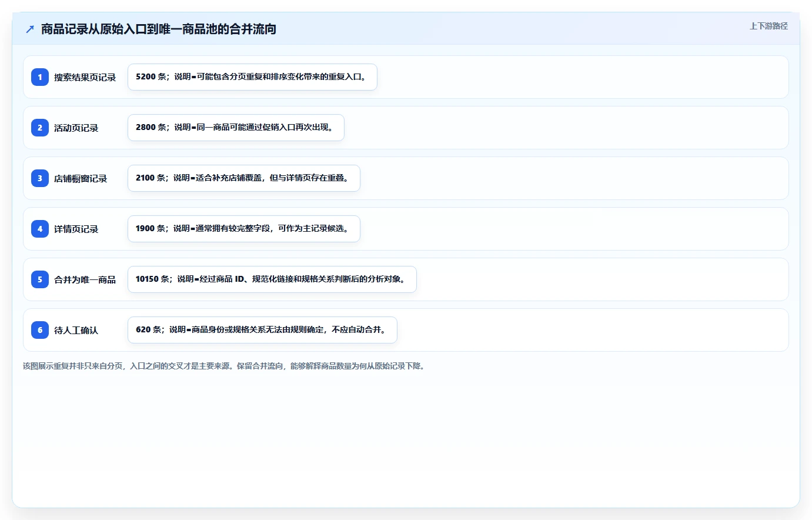
Task: Select the 店铺橱窗记录 label
Action: [81, 178]
